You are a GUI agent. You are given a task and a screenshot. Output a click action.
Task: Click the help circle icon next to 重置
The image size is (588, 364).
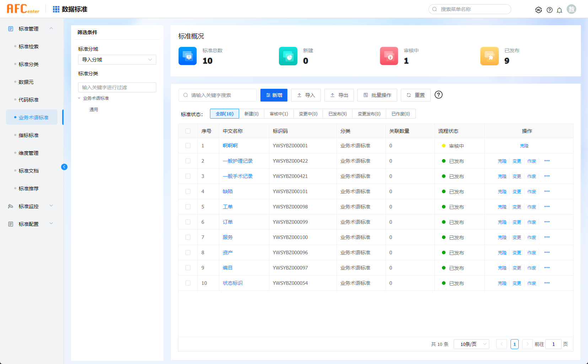click(x=439, y=95)
